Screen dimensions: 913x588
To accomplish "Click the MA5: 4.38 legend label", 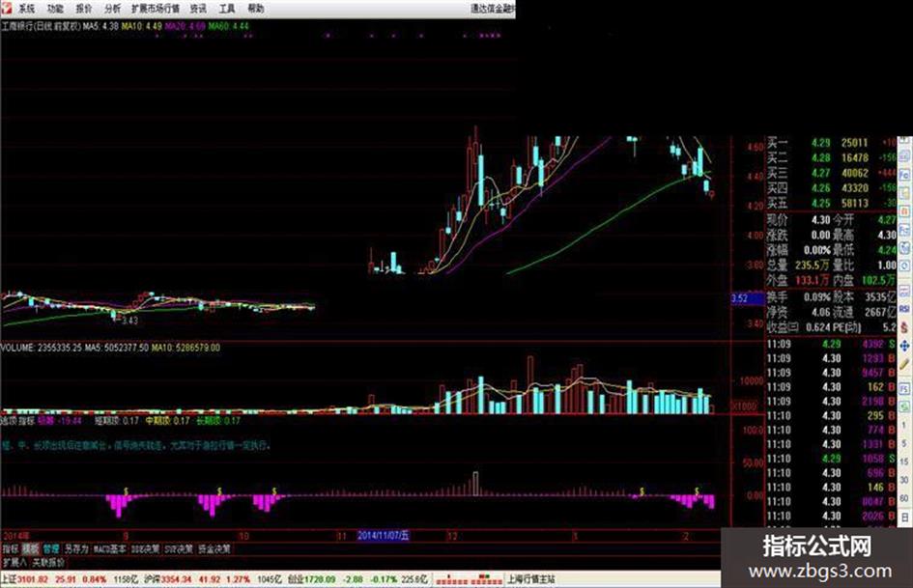I will click(x=100, y=26).
